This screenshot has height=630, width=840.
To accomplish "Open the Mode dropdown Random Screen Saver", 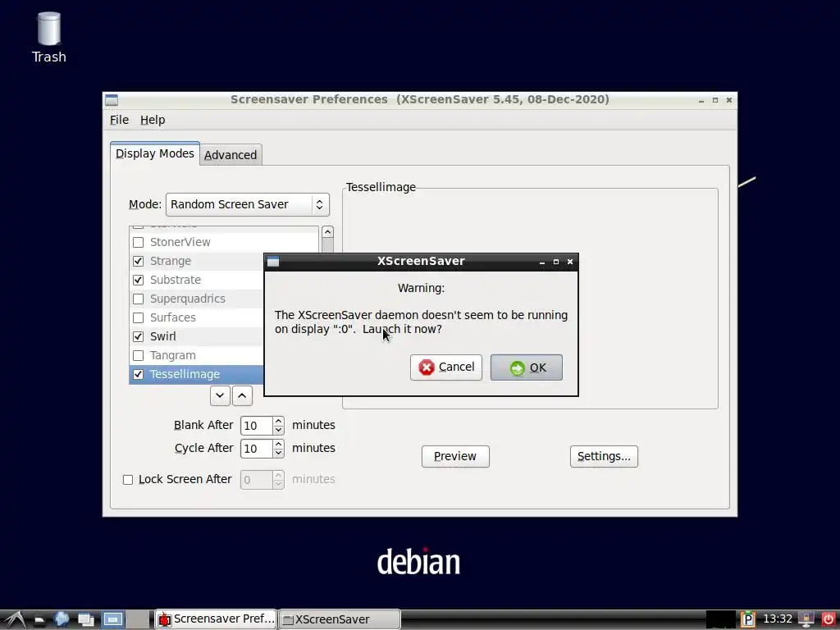I will [248, 204].
